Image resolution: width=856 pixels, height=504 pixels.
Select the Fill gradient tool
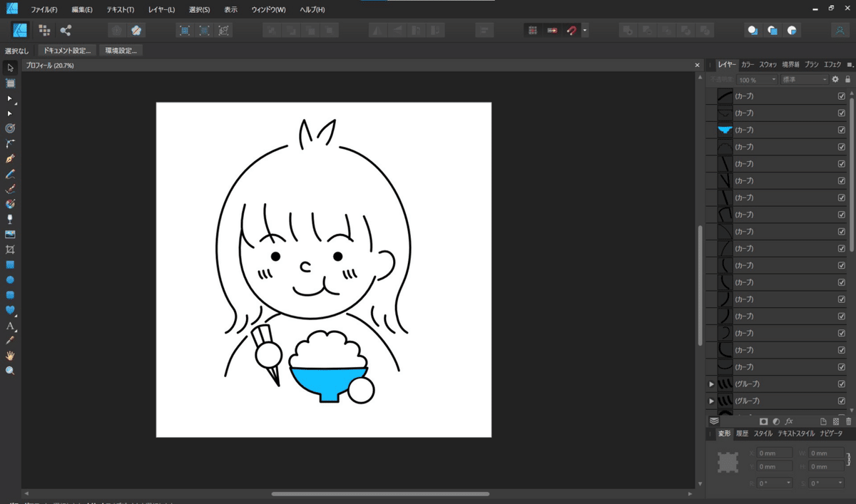10,204
